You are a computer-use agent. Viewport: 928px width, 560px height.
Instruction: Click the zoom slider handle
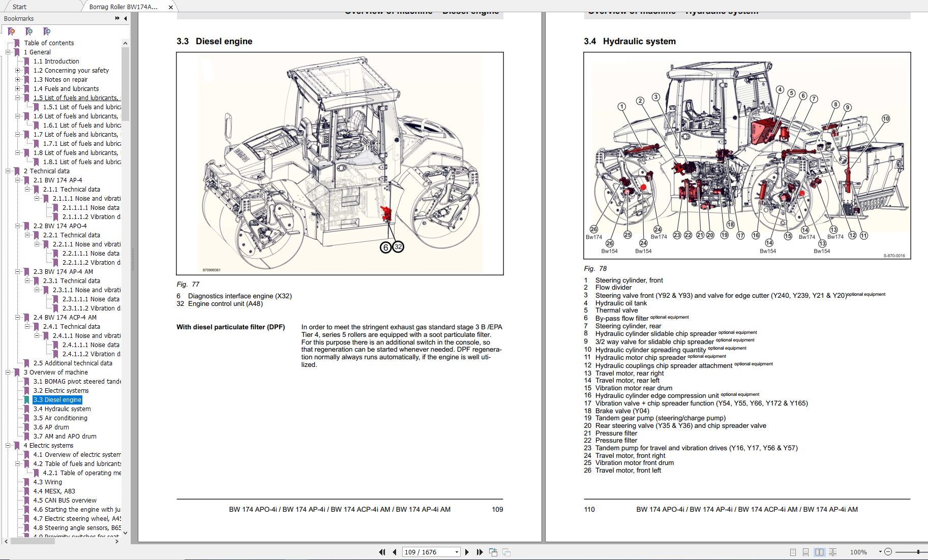coord(918,552)
